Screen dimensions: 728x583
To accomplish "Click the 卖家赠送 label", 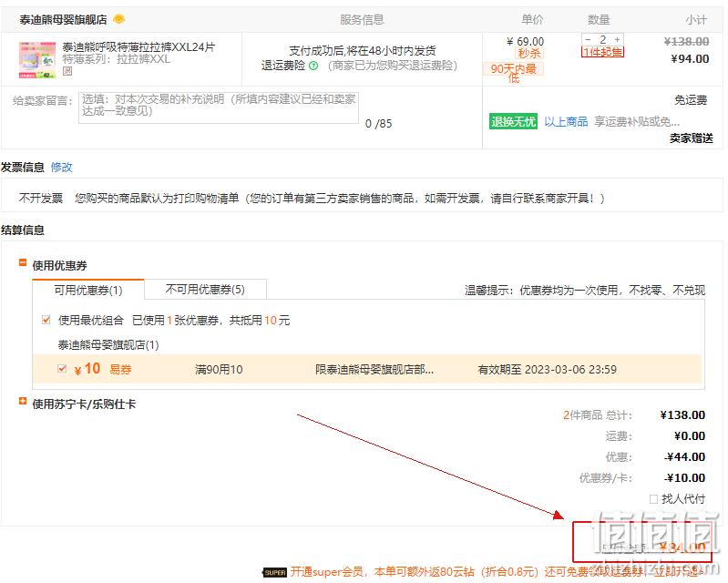I will point(691,138).
